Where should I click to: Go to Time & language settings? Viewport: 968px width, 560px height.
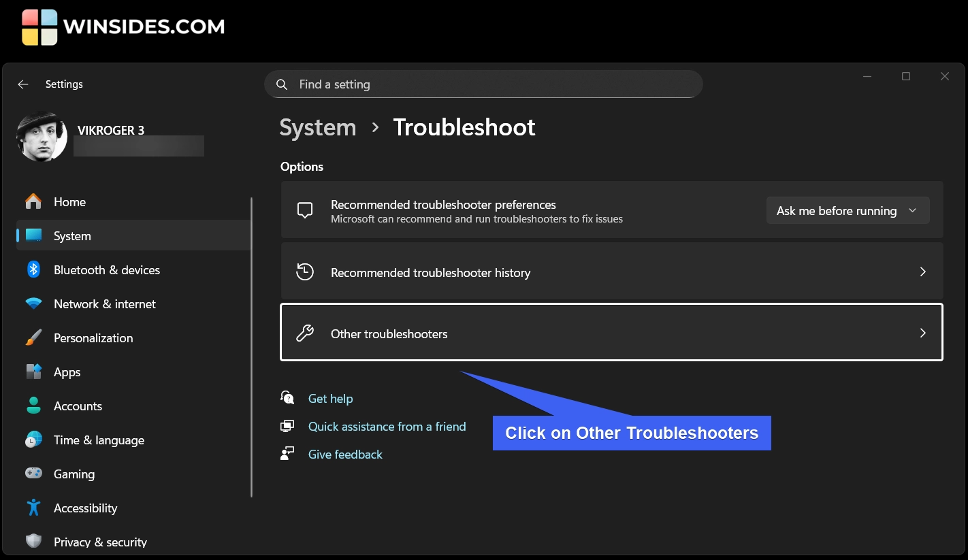click(99, 440)
